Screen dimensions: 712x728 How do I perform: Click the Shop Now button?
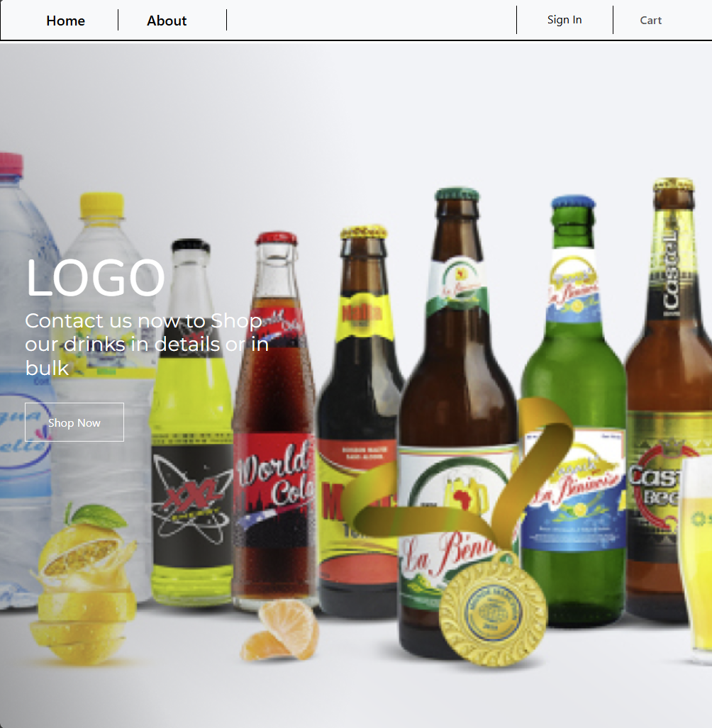click(x=74, y=422)
